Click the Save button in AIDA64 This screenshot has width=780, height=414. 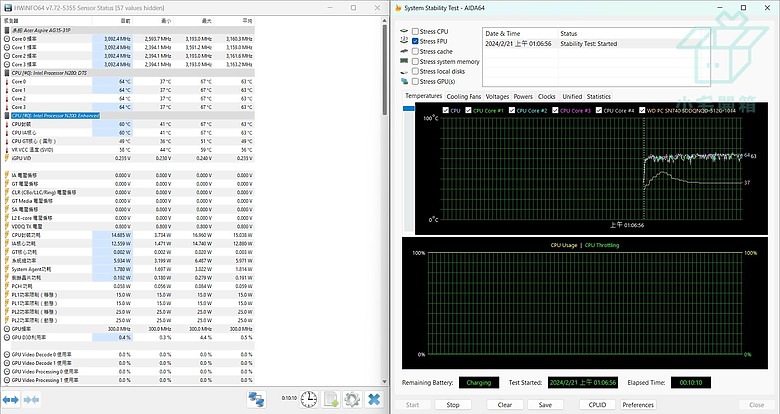tap(545, 405)
